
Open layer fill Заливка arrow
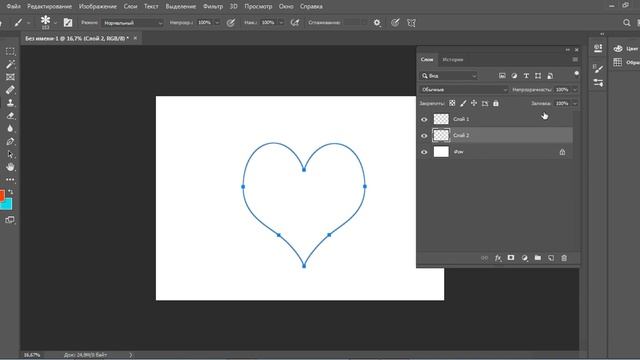575,103
